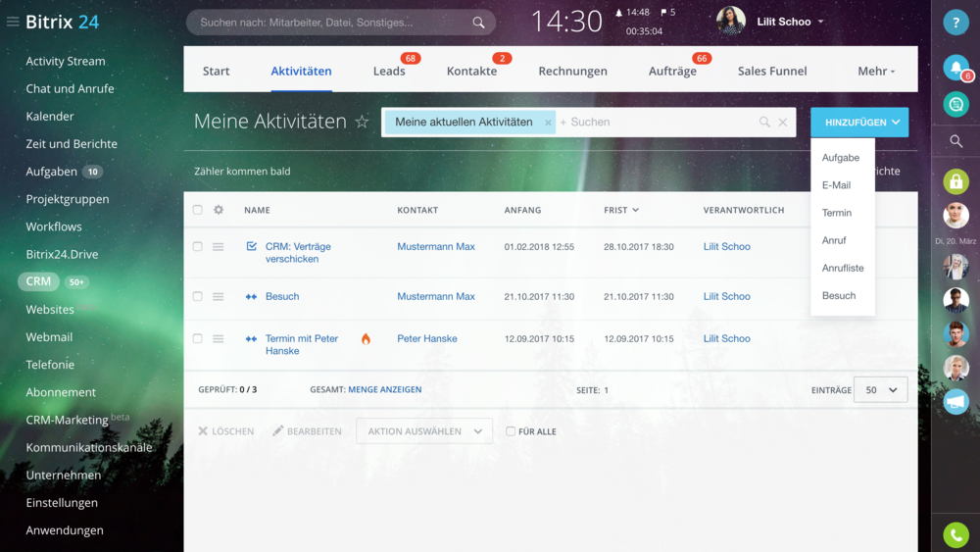Open the Einträge 50 page size dropdown

[x=880, y=390]
